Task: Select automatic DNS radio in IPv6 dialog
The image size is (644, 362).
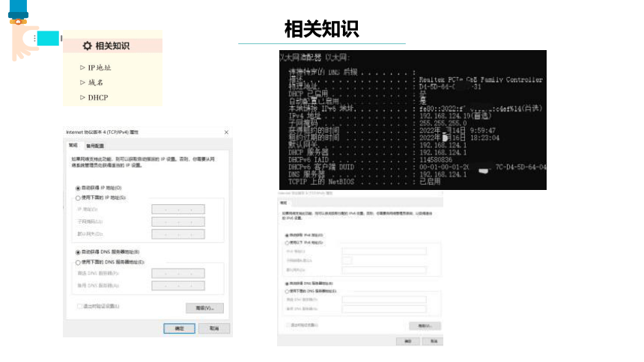Action: pos(287,283)
